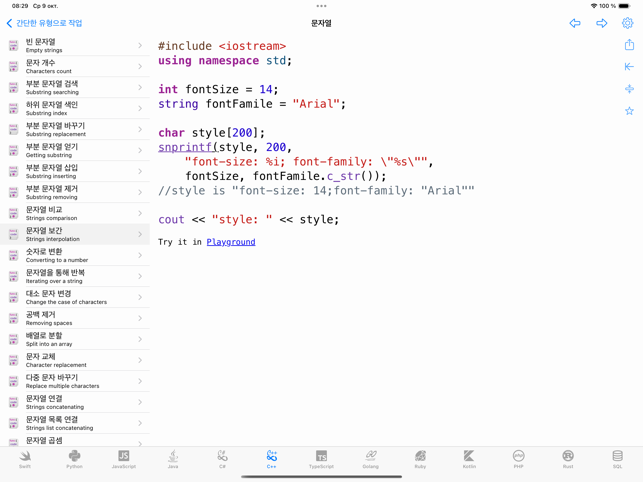Tap the document icon beside Converting to a number
The image size is (643, 482).
click(14, 255)
